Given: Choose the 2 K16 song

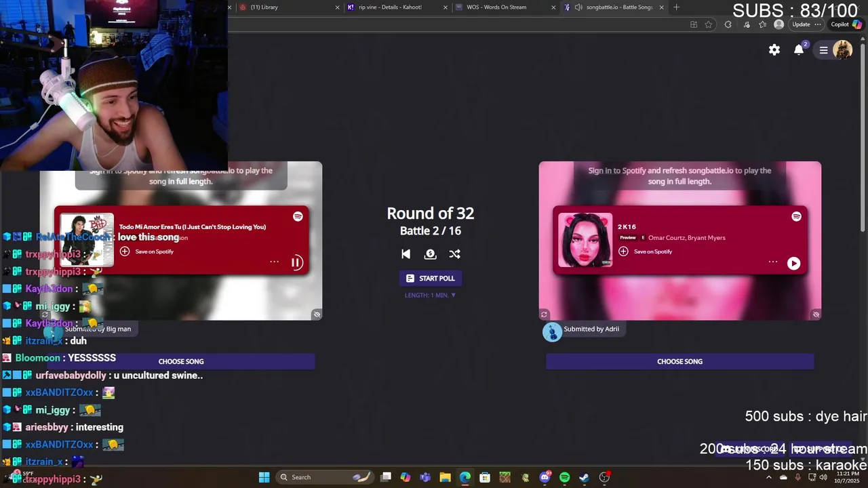Looking at the screenshot, I should coord(679,361).
